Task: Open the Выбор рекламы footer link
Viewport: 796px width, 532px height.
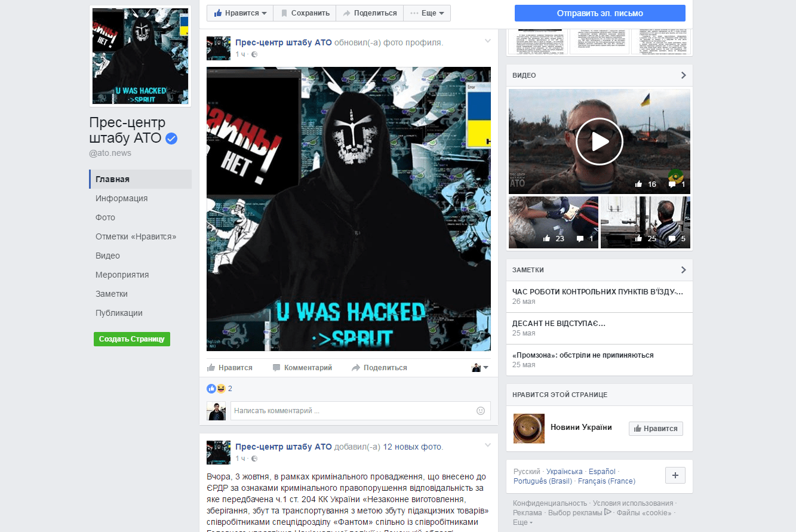Action: (579, 513)
